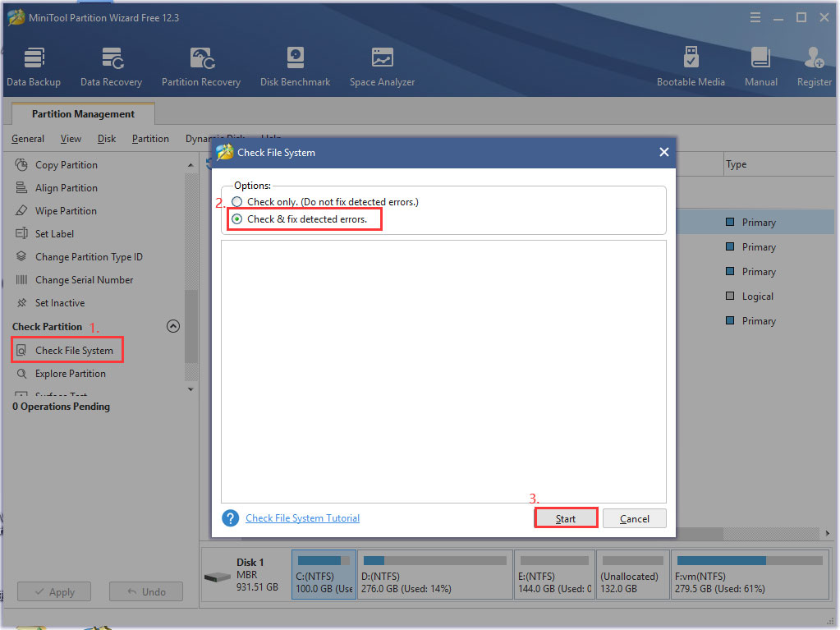Open the Data Backup tool
Image resolution: width=840 pixels, height=630 pixels.
coord(34,67)
